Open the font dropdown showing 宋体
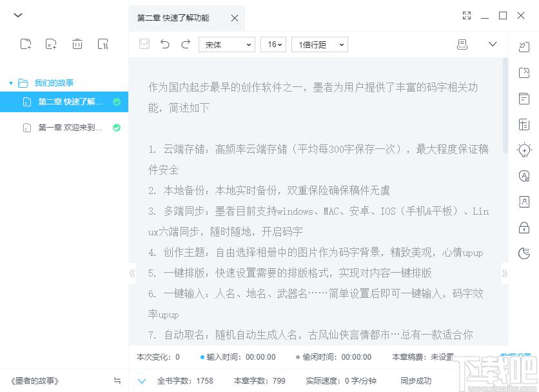 [x=227, y=44]
